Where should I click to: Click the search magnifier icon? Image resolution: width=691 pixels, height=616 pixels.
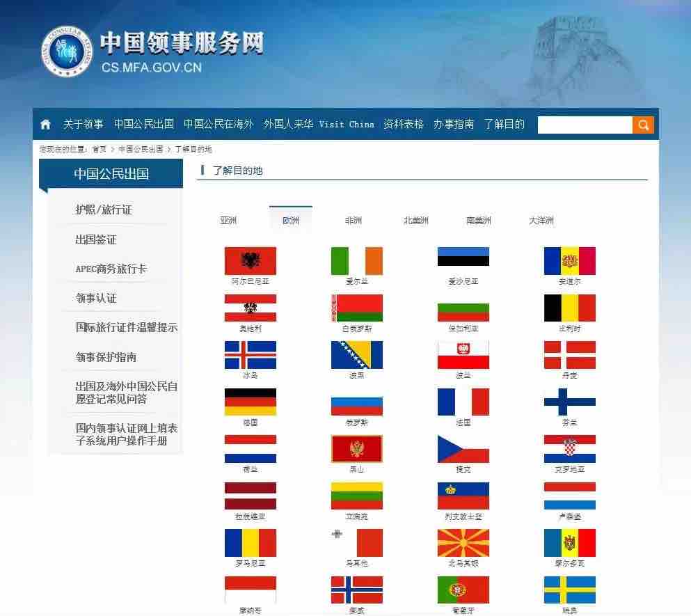[x=642, y=125]
